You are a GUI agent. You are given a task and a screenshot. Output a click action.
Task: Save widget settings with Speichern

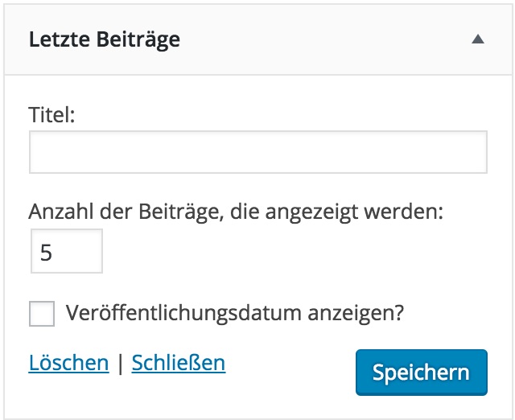(x=421, y=373)
